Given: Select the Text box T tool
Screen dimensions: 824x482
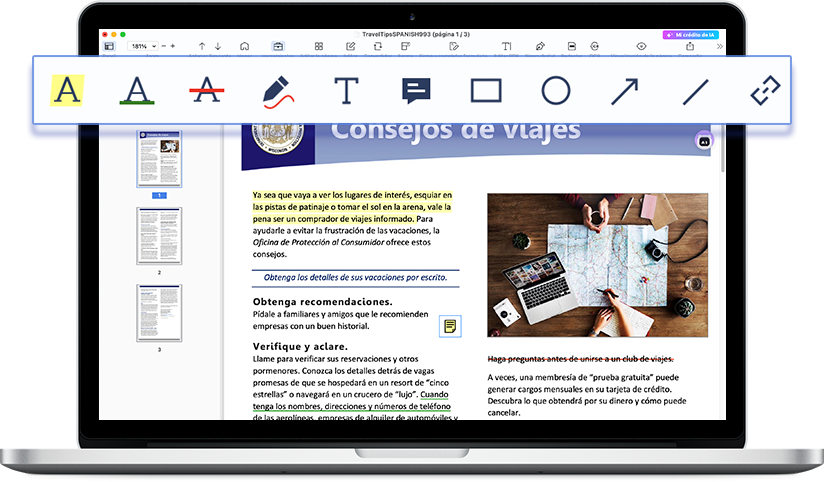Looking at the screenshot, I should pos(346,90).
